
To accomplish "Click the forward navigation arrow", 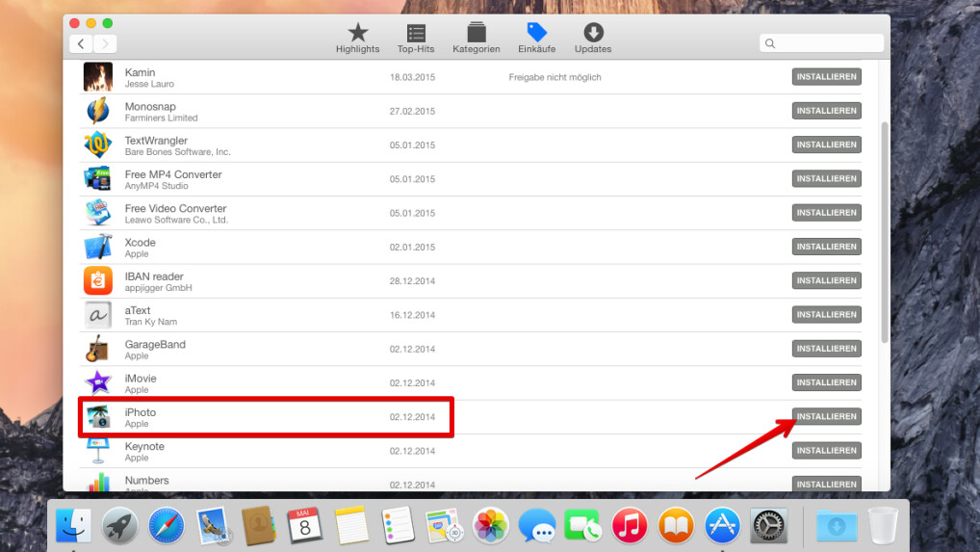I will point(105,43).
